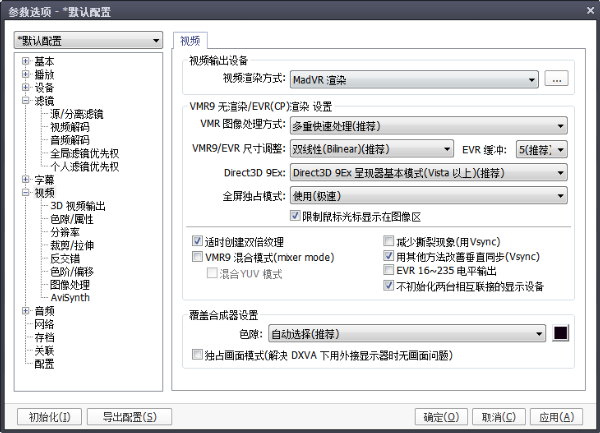
Task: Select 视频解码 in the tree
Action: point(69,127)
